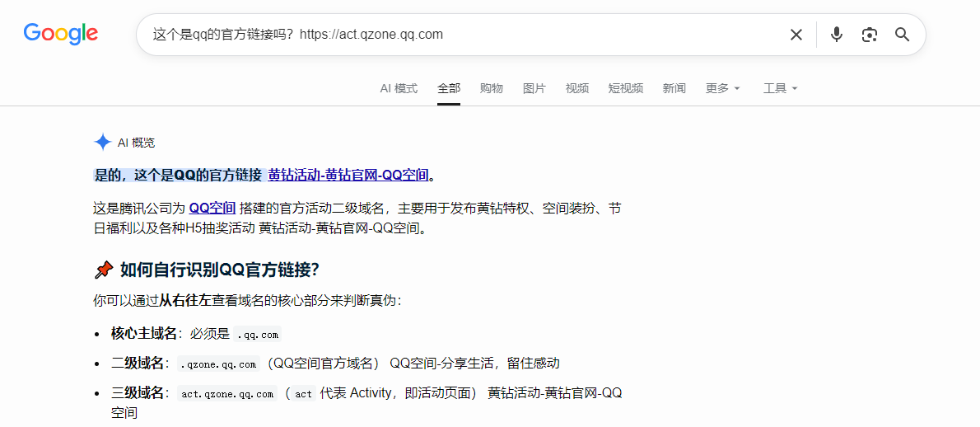Submit search with magnifying glass icon

tap(902, 35)
